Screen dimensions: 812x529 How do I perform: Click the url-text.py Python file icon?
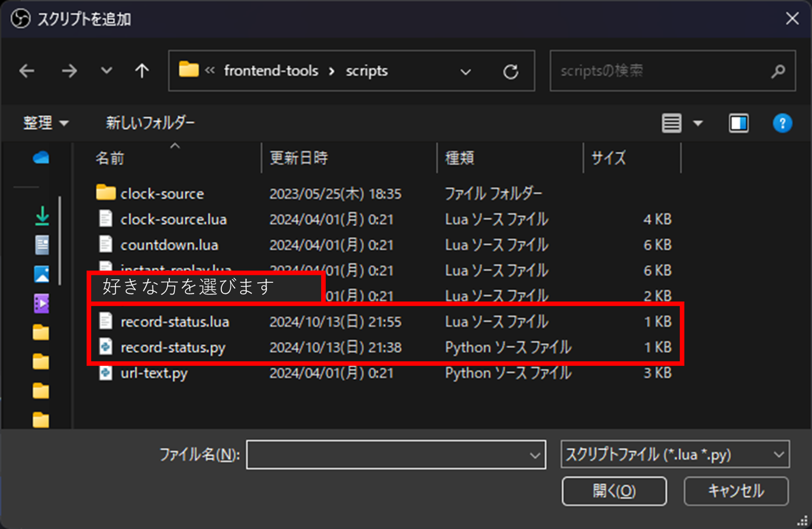(x=105, y=373)
